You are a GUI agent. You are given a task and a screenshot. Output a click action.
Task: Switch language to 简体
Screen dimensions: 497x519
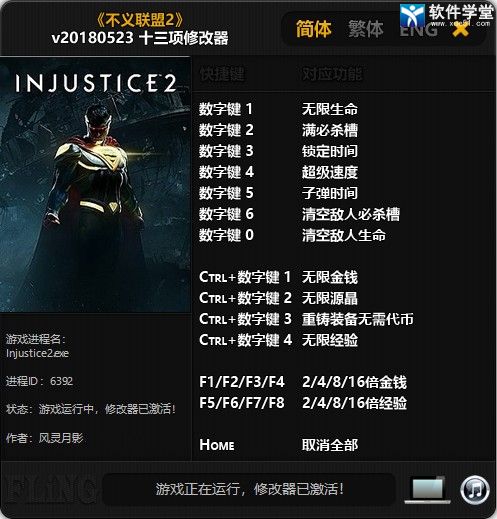tap(314, 29)
